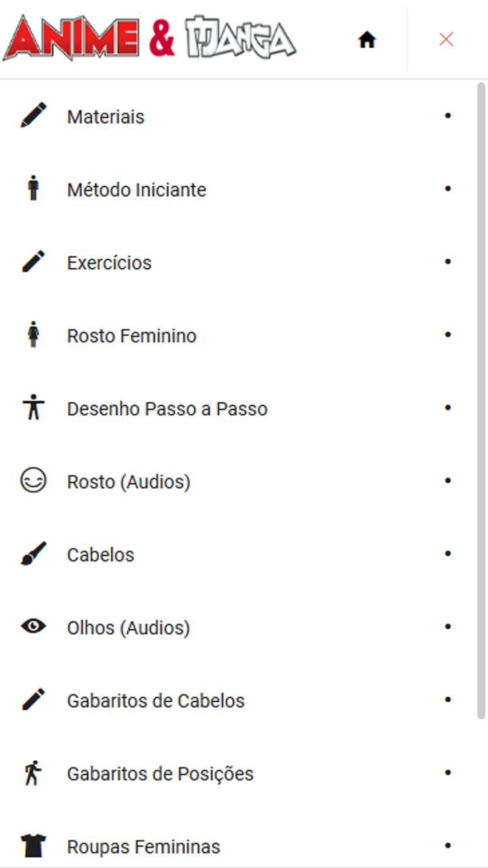Expand the dot indicator for Cabelos
This screenshot has height=868, width=488.
[447, 554]
